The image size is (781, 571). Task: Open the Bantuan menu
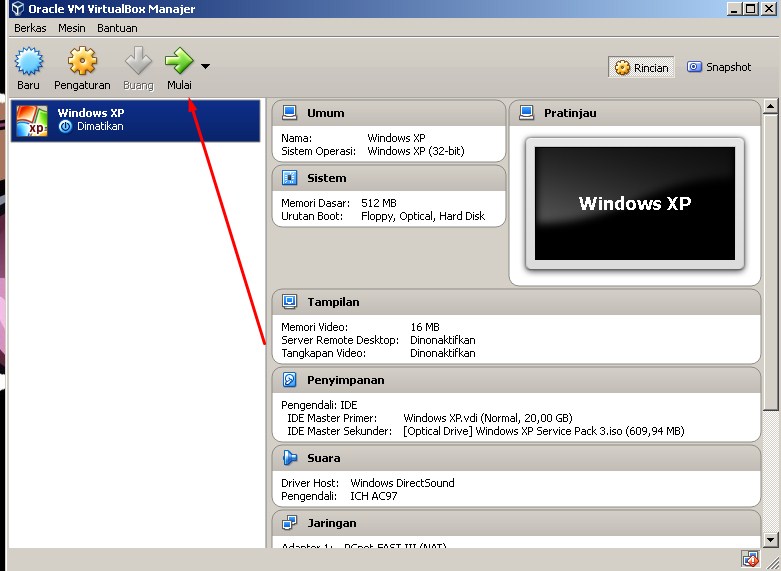(117, 28)
